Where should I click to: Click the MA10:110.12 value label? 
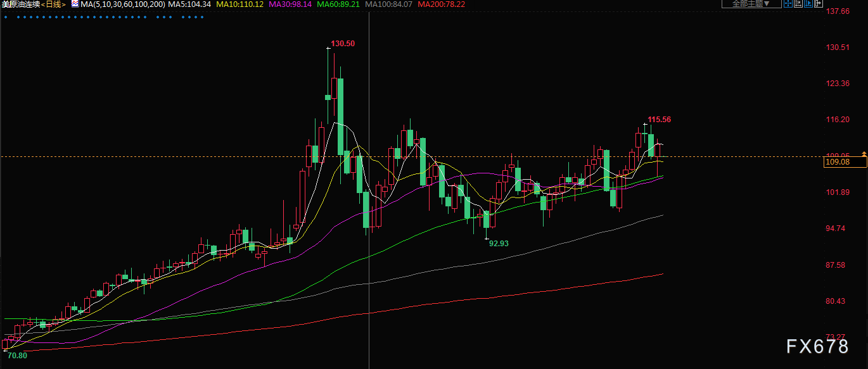point(241,4)
